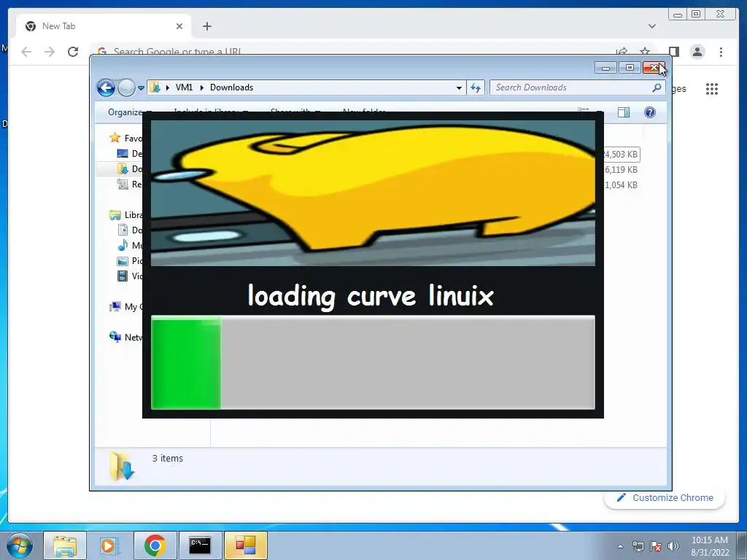
Task: Close the Explorer Downloads window
Action: coord(654,68)
